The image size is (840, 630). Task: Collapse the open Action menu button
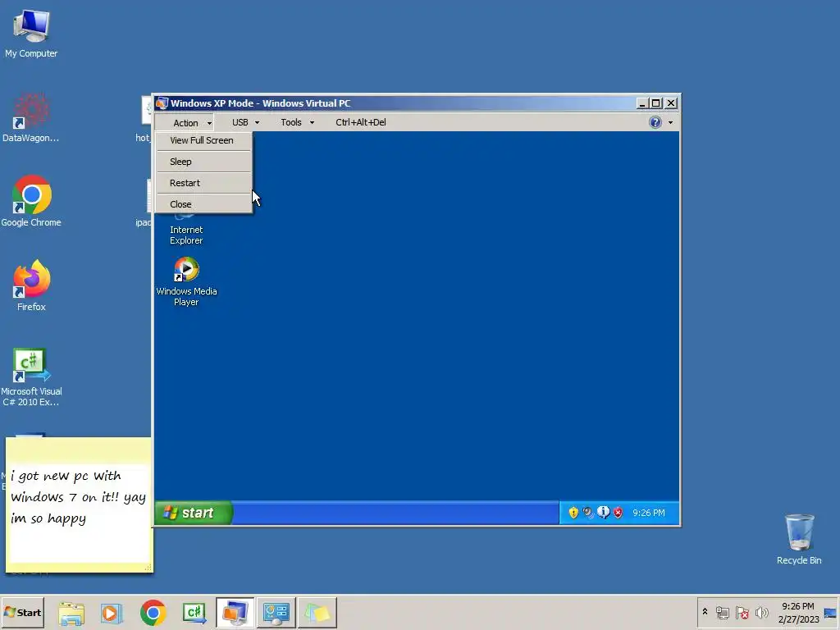[185, 123]
